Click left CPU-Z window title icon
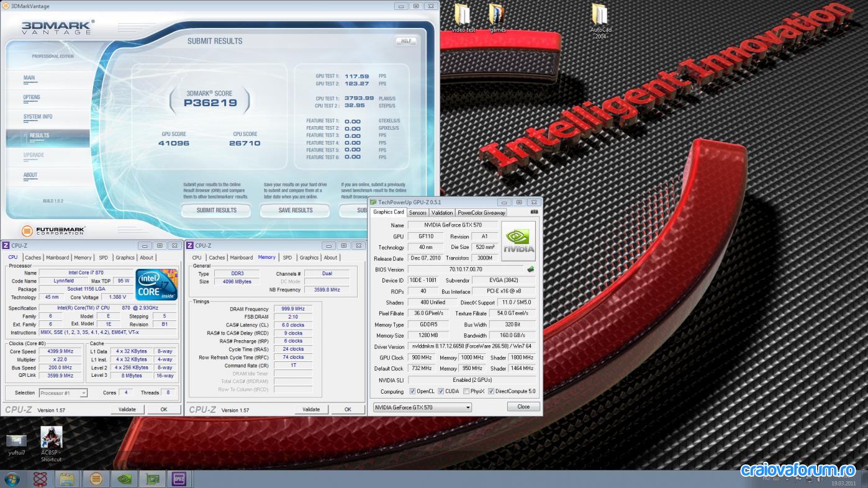 click(x=6, y=246)
